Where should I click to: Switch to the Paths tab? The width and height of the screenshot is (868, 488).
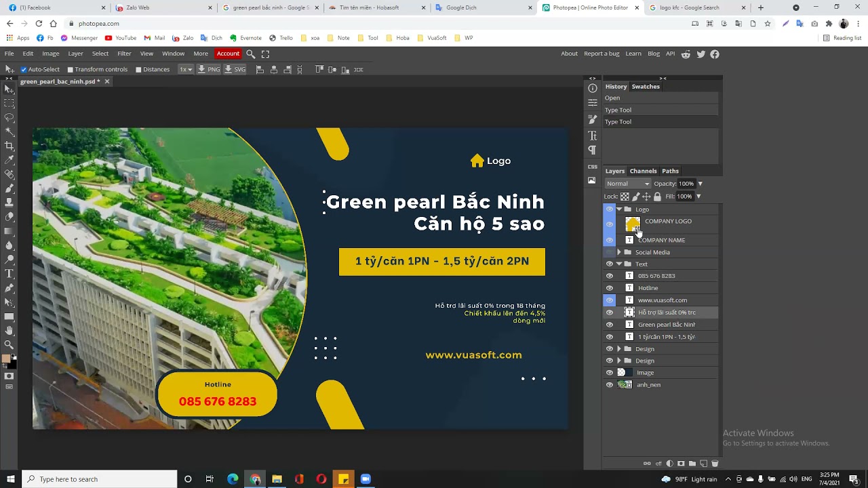[670, 171]
